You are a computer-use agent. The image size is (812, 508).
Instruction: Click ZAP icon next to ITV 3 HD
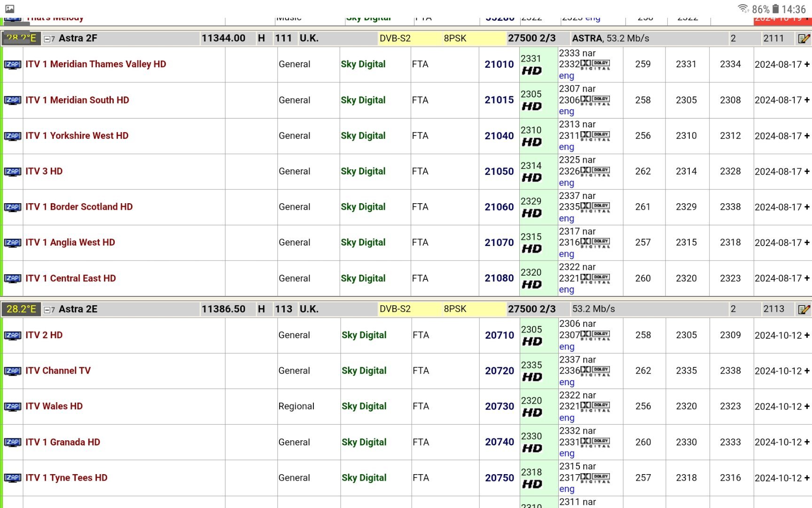click(13, 172)
